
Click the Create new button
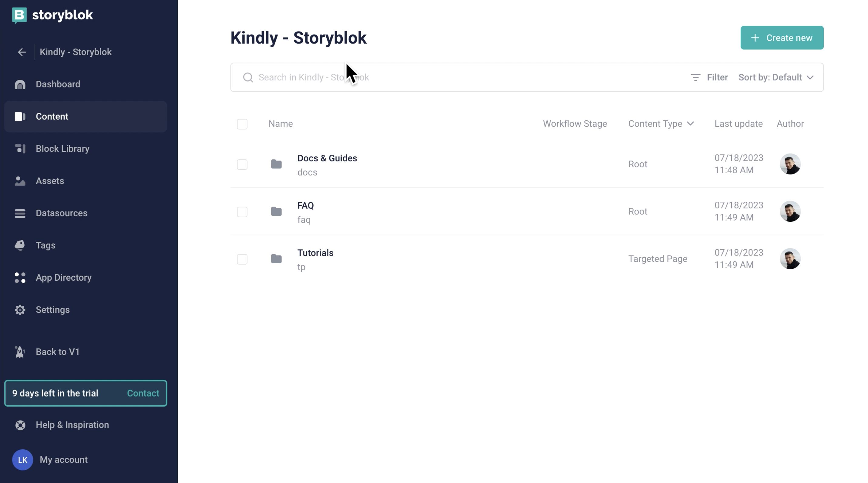(x=782, y=38)
